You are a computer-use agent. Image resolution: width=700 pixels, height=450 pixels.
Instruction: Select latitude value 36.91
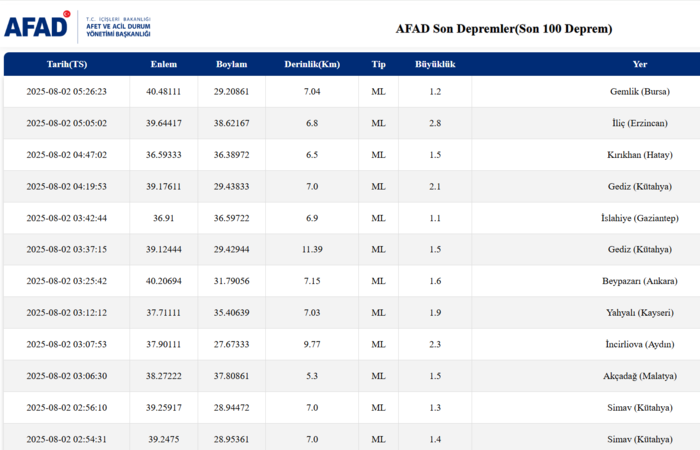point(164,218)
